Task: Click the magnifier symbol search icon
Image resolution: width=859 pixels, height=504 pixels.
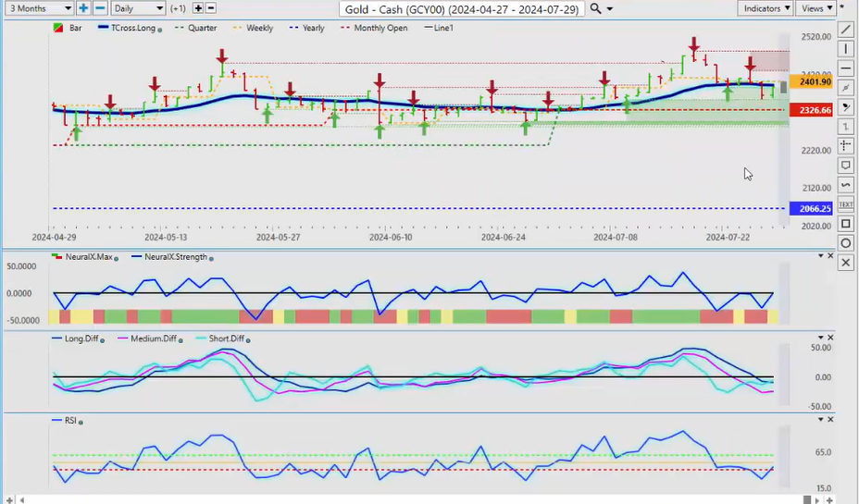Action: click(596, 8)
